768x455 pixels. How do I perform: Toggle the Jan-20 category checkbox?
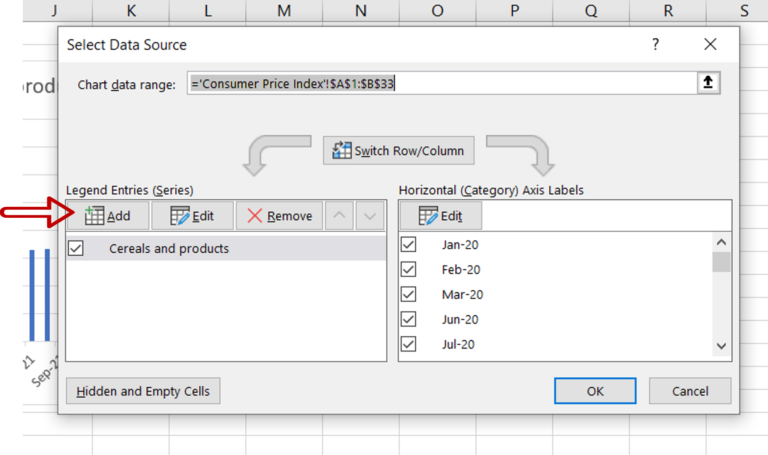coord(408,244)
